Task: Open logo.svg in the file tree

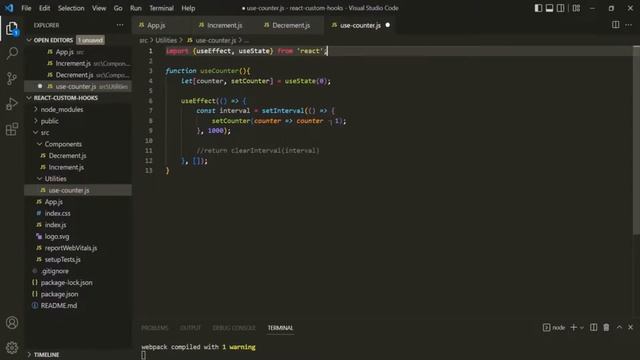Action: pyautogui.click(x=78, y=236)
